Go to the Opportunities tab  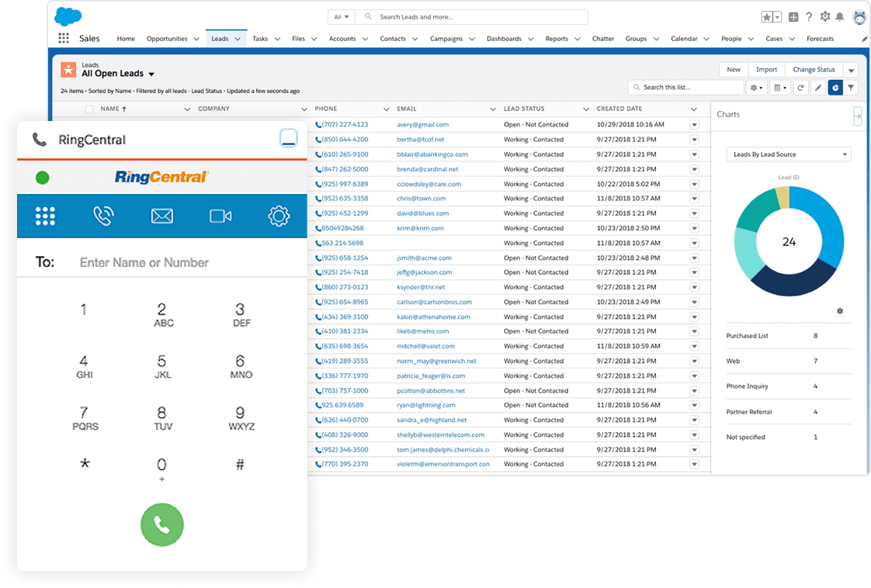pos(167,39)
